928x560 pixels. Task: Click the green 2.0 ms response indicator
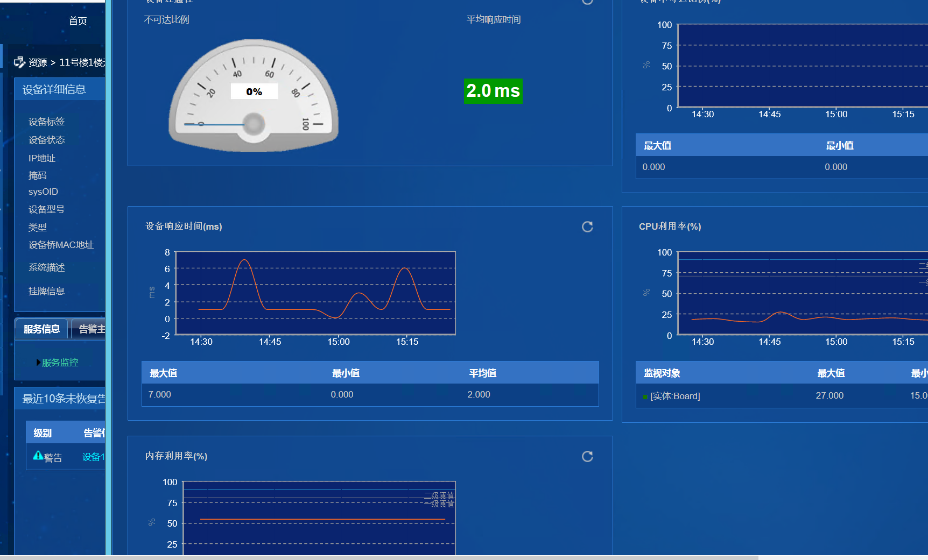493,91
